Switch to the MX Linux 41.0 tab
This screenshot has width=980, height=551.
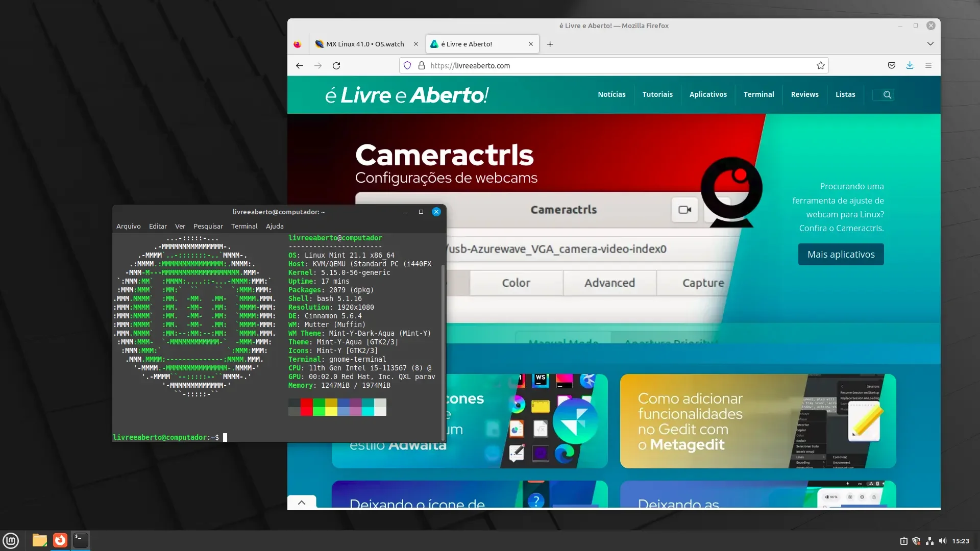coord(365,44)
